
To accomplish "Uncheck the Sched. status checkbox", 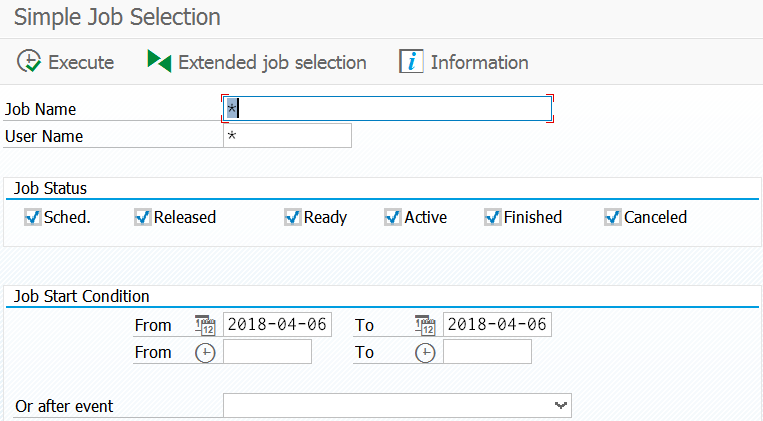I will pos(33,217).
